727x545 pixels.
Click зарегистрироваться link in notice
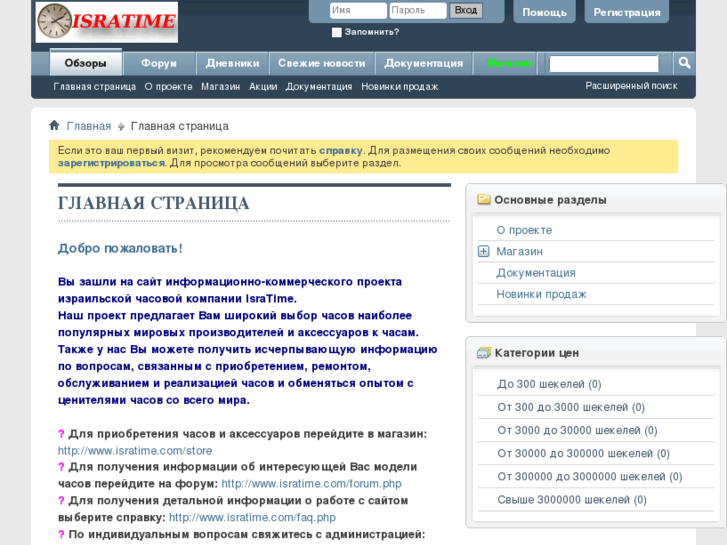pos(111,163)
